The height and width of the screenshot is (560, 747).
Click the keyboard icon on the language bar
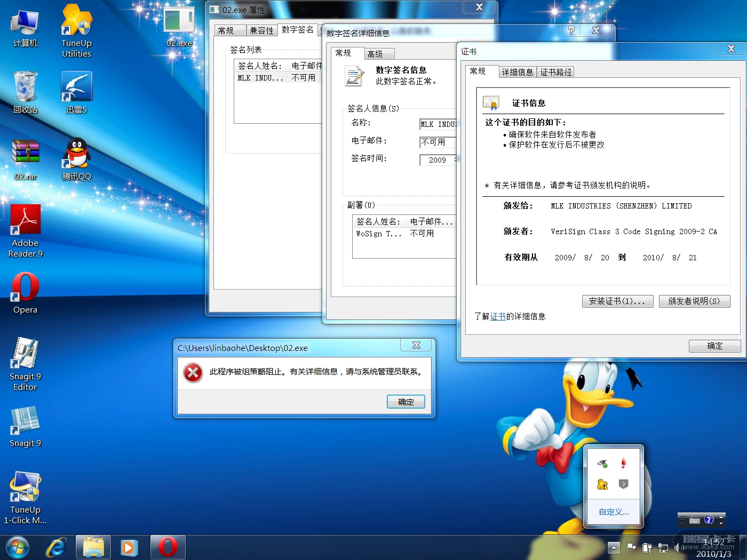[x=695, y=520]
